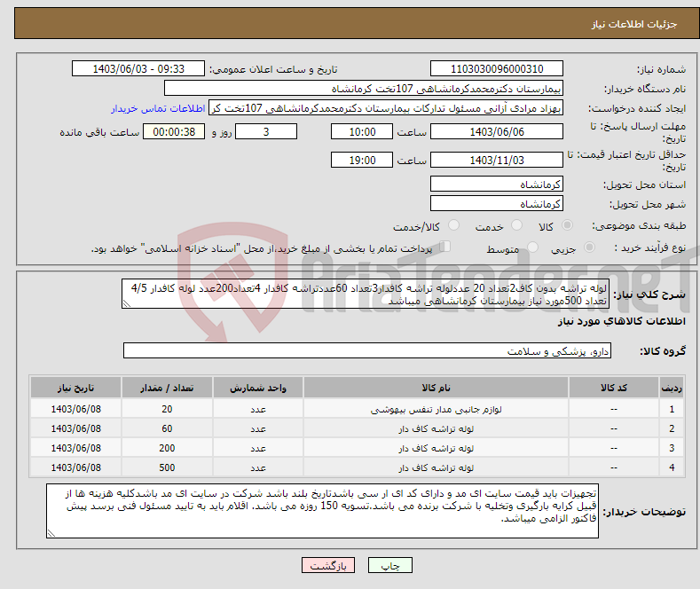Click the price validity date 1403/11/03
The height and width of the screenshot is (589, 700).
coord(497,160)
